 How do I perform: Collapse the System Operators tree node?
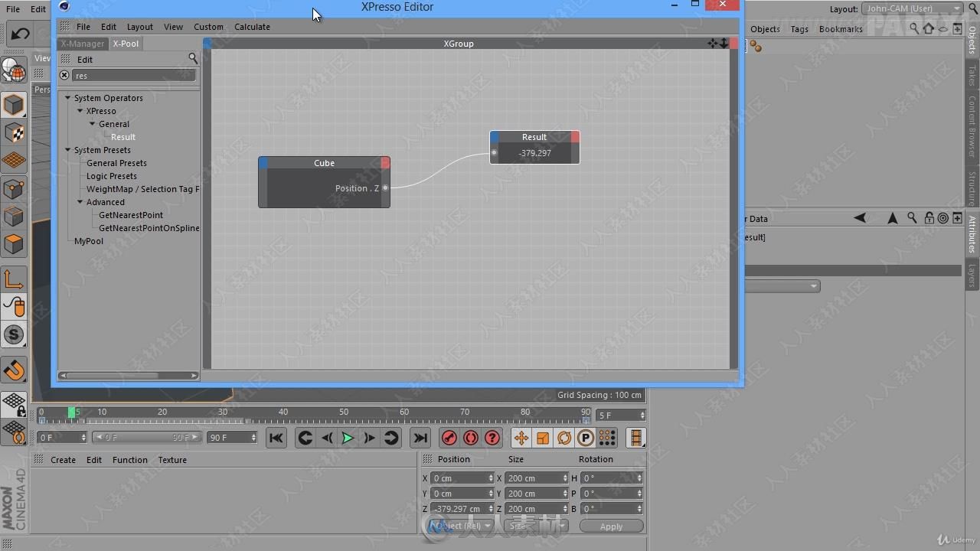point(67,98)
